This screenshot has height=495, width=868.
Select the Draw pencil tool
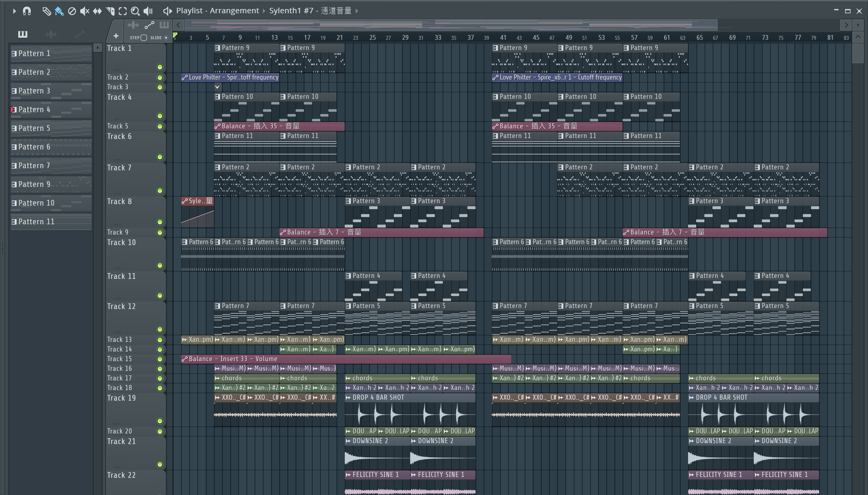(x=46, y=11)
